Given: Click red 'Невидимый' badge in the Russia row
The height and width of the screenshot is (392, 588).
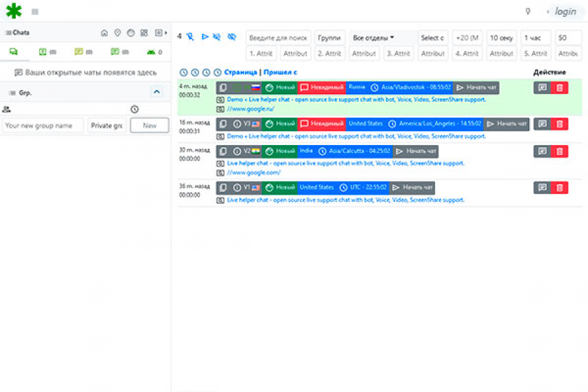Looking at the screenshot, I should pyautogui.click(x=321, y=88).
